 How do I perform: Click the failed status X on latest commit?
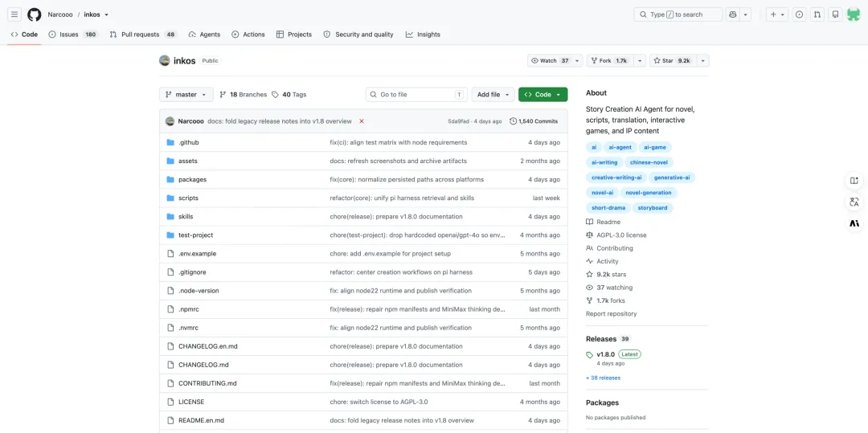(362, 121)
